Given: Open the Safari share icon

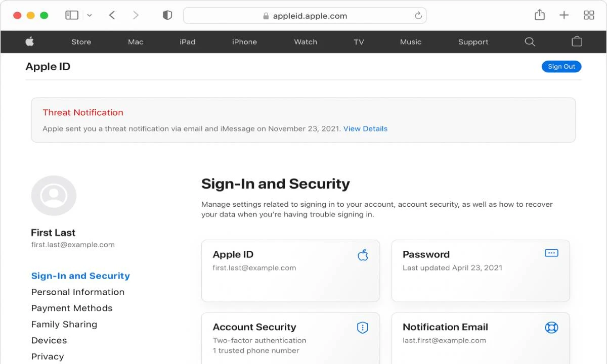Looking at the screenshot, I should 540,15.
